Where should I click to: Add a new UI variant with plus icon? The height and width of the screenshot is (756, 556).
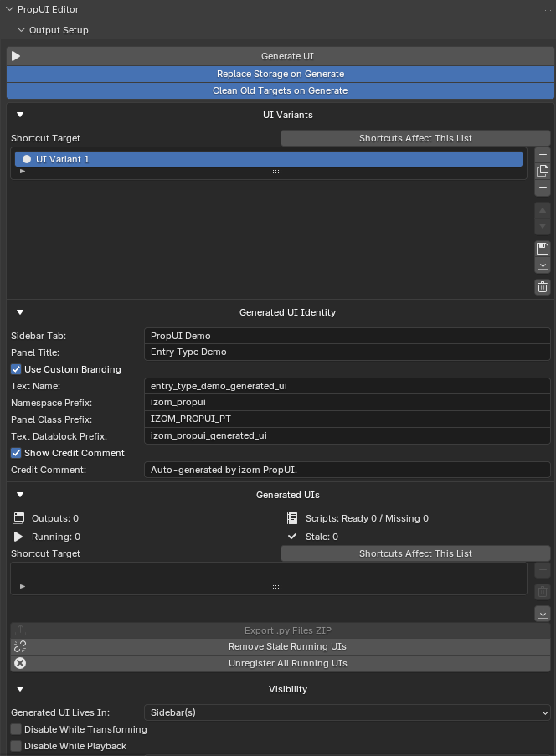click(543, 155)
